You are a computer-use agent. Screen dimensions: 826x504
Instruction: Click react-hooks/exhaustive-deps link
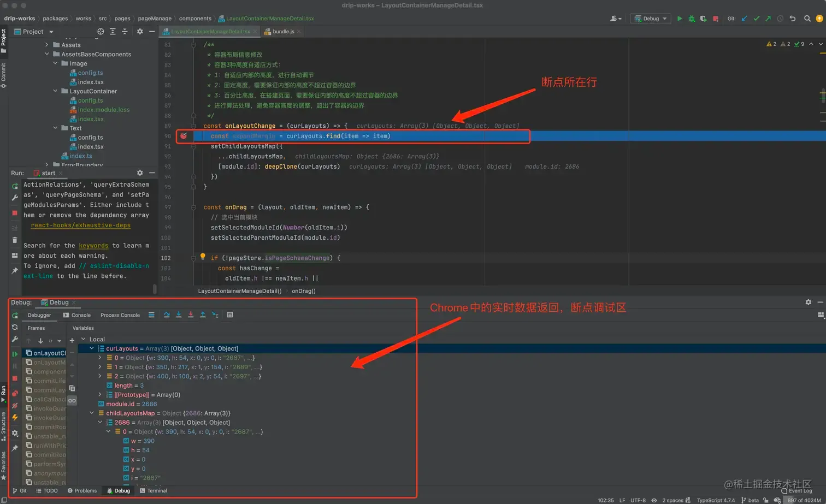coord(81,226)
